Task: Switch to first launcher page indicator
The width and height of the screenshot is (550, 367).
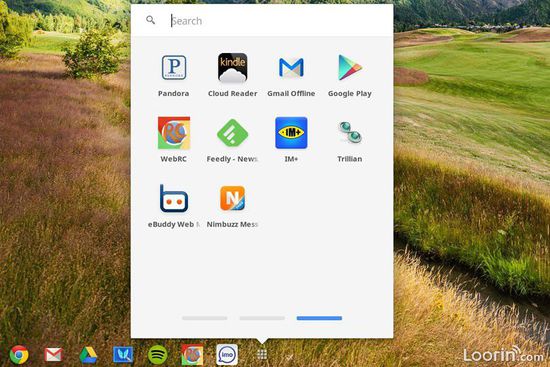Action: pos(204,318)
